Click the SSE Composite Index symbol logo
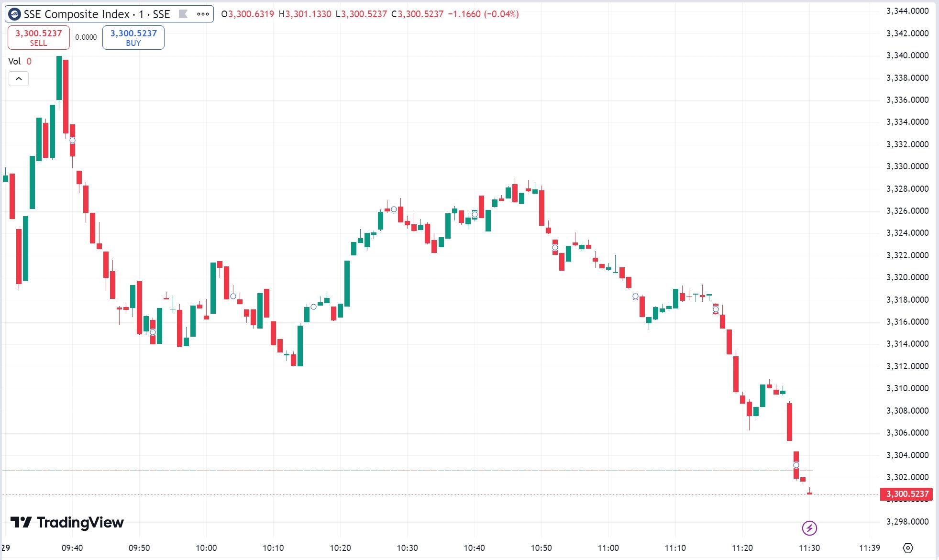The width and height of the screenshot is (939, 560). click(14, 14)
